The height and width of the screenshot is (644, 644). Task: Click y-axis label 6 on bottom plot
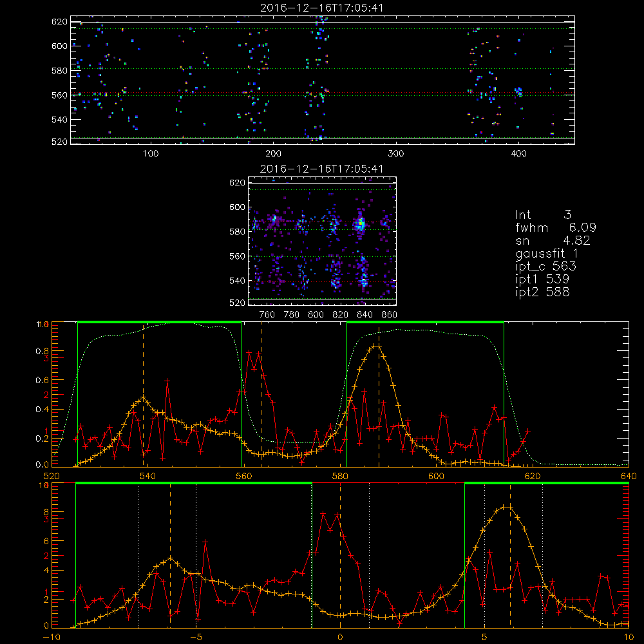pos(46,542)
